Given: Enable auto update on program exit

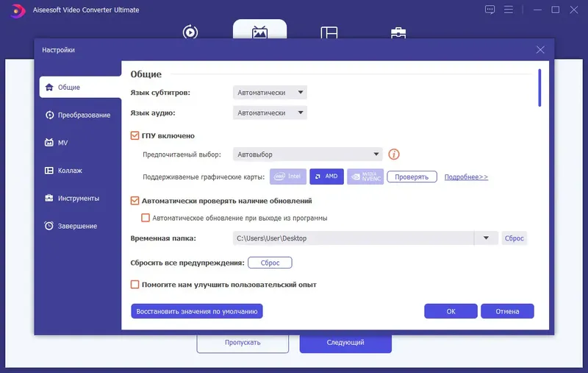Looking at the screenshot, I should tap(146, 218).
